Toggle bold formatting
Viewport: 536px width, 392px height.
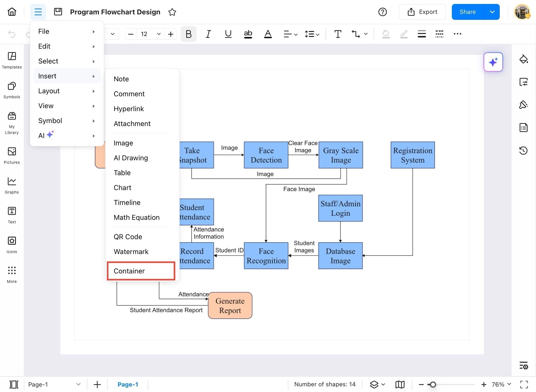(x=188, y=34)
